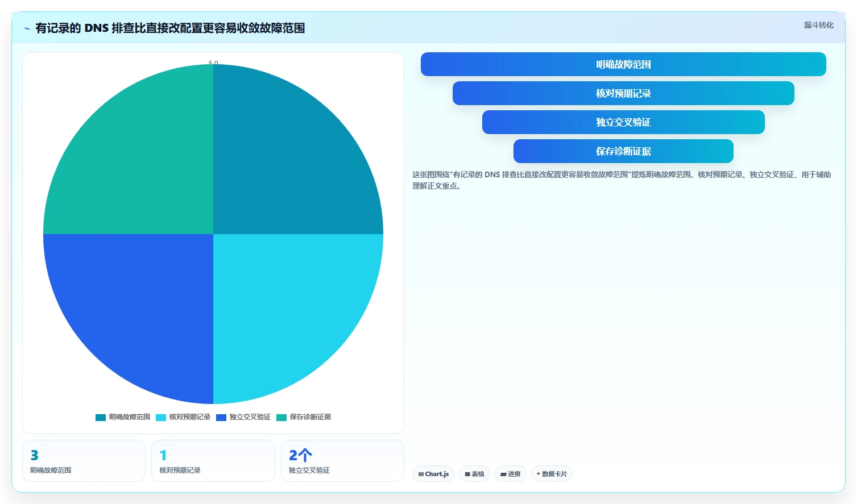The width and height of the screenshot is (857, 504).
Task: Click the 核对预期记录 funnel bar
Action: click(623, 93)
